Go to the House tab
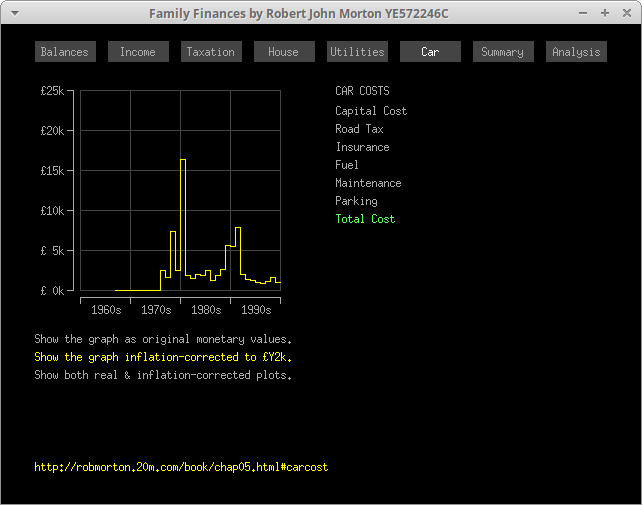 (x=284, y=52)
